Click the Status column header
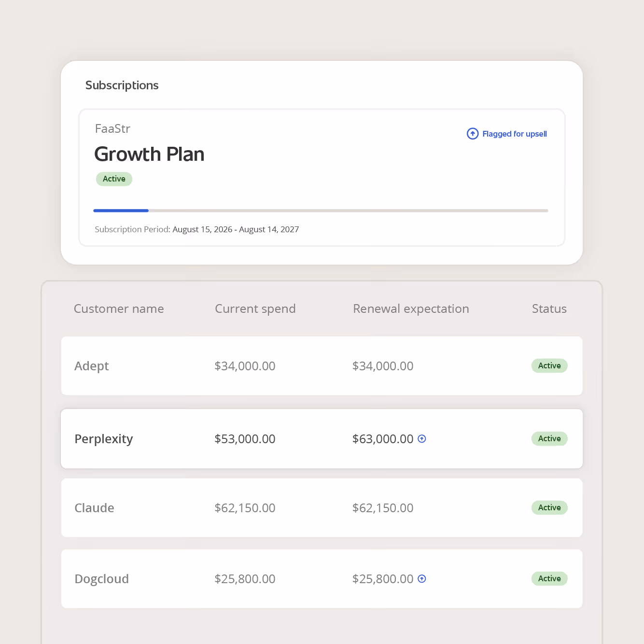The image size is (644, 644). pyautogui.click(x=549, y=308)
